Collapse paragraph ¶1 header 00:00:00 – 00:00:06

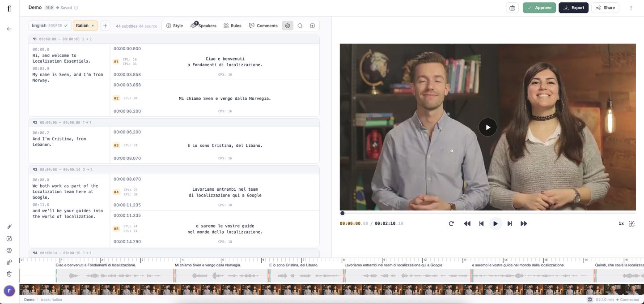click(x=174, y=39)
